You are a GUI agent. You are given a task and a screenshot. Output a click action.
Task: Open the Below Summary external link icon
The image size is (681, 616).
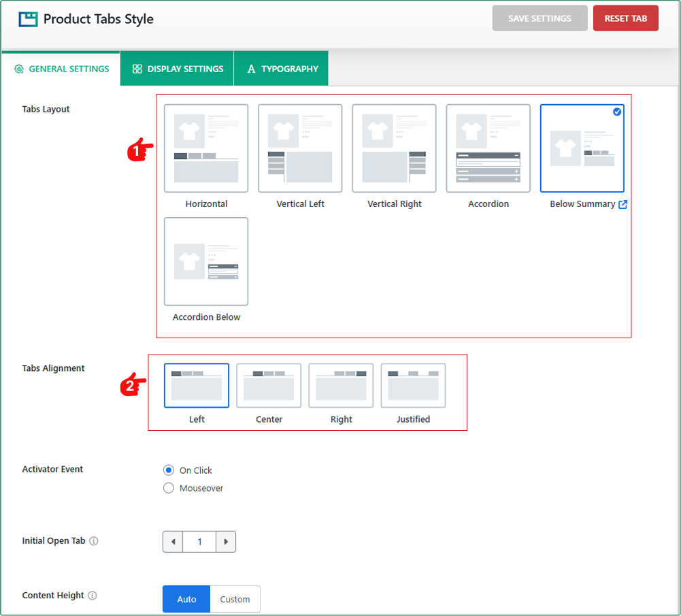[x=622, y=204]
